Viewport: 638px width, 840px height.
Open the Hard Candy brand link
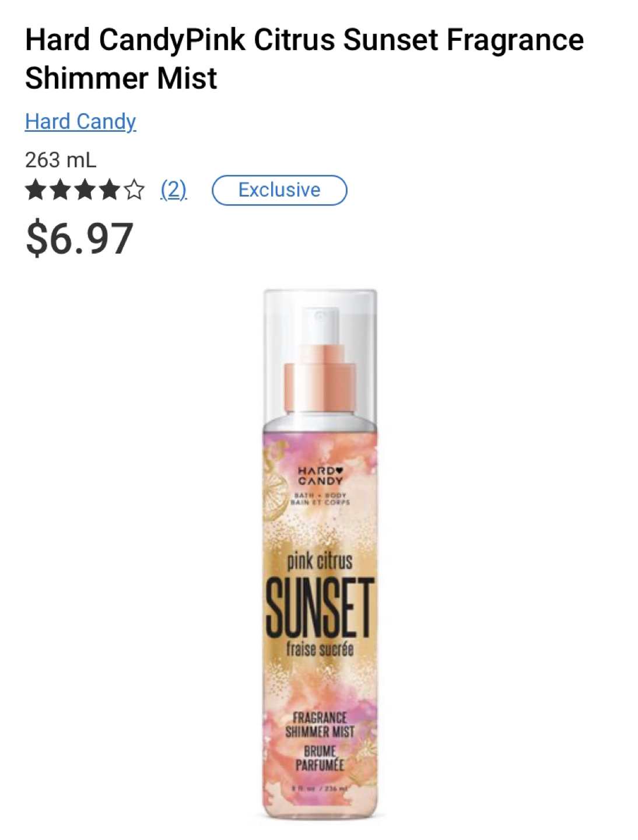pyautogui.click(x=80, y=121)
